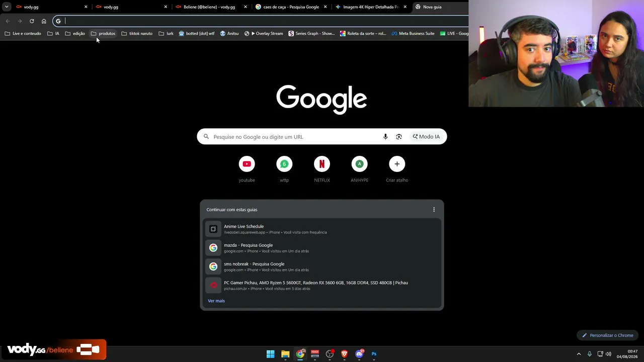The width and height of the screenshot is (644, 362).
Task: Open the youtube shortcut
Action: point(247,169)
